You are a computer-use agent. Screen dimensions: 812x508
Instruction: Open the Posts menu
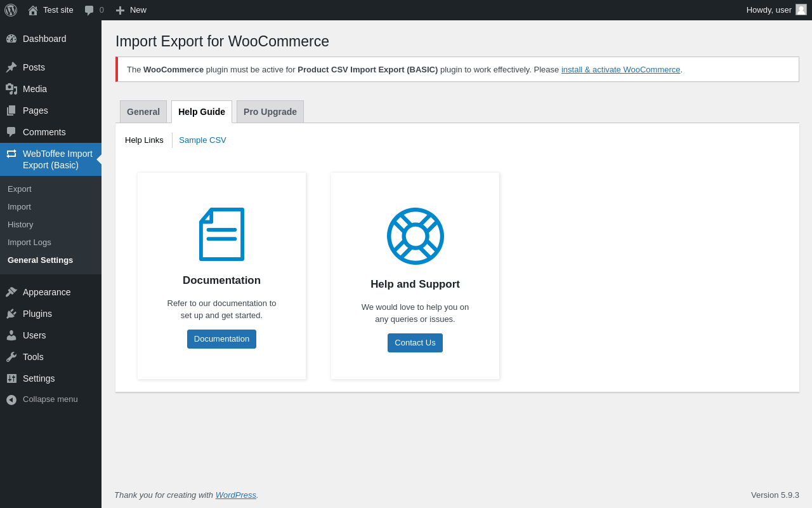tap(51, 67)
